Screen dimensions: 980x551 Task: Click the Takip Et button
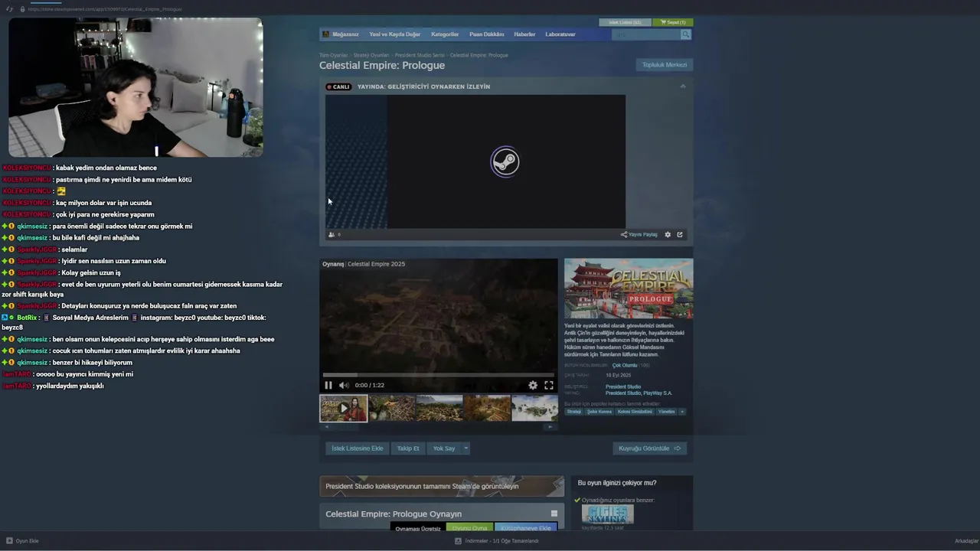(x=408, y=448)
